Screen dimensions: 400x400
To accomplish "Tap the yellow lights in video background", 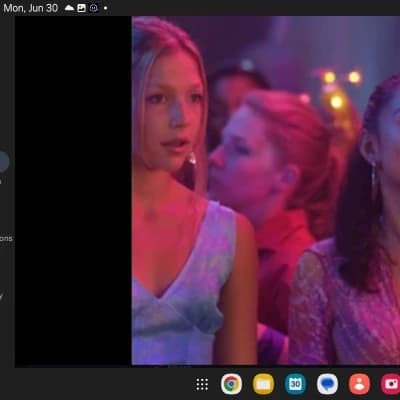I will pyautogui.click(x=340, y=87).
